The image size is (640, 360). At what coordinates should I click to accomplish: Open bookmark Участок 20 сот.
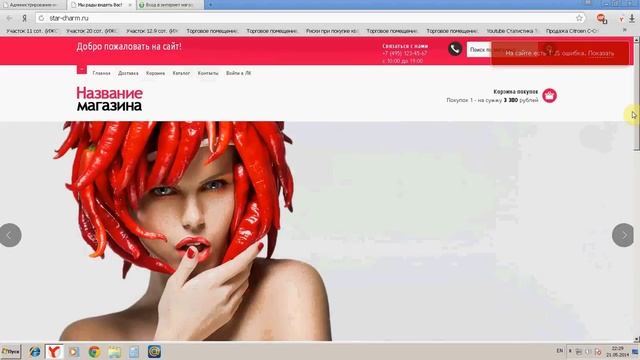(92, 31)
